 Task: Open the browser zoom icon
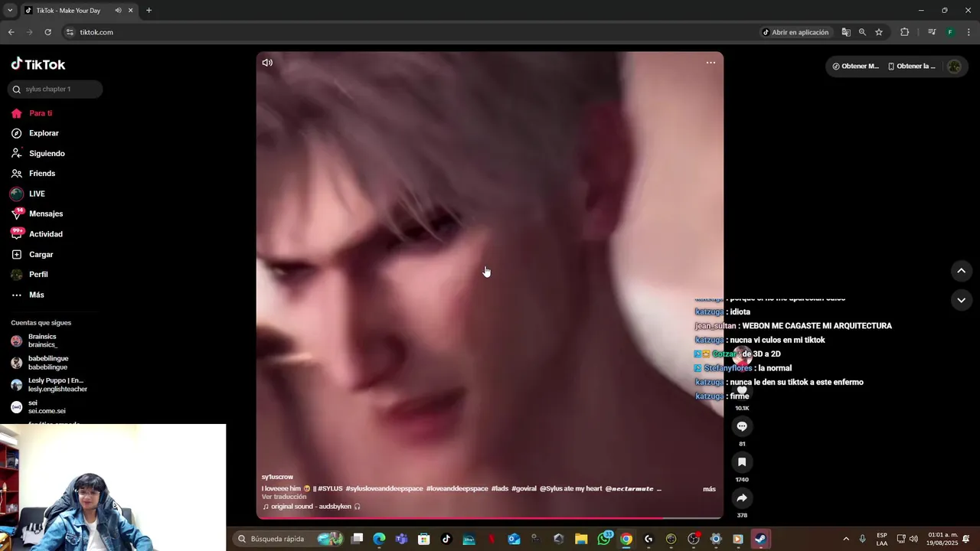(862, 32)
